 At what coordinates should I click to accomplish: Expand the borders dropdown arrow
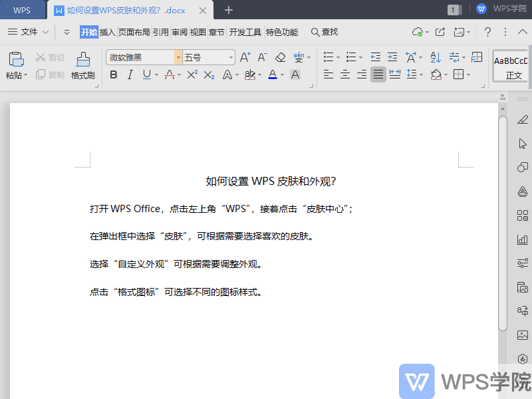coord(469,74)
